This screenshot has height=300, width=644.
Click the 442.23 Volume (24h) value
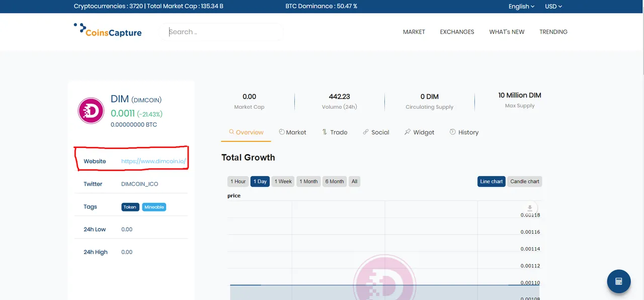pyautogui.click(x=340, y=97)
